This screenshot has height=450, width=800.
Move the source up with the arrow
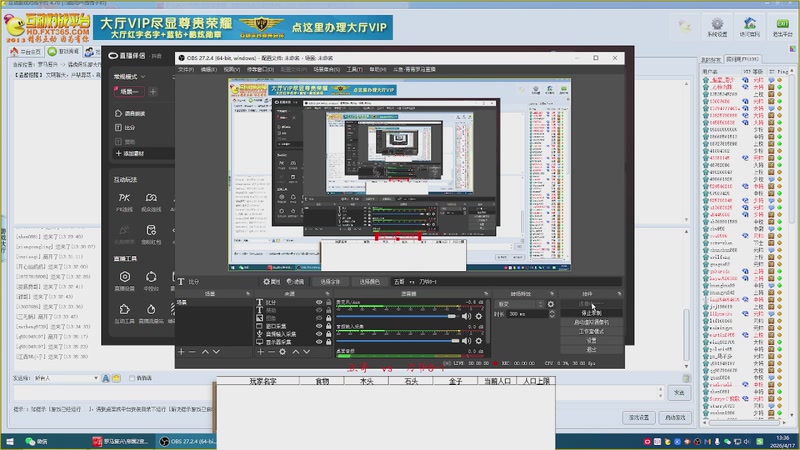pos(295,352)
